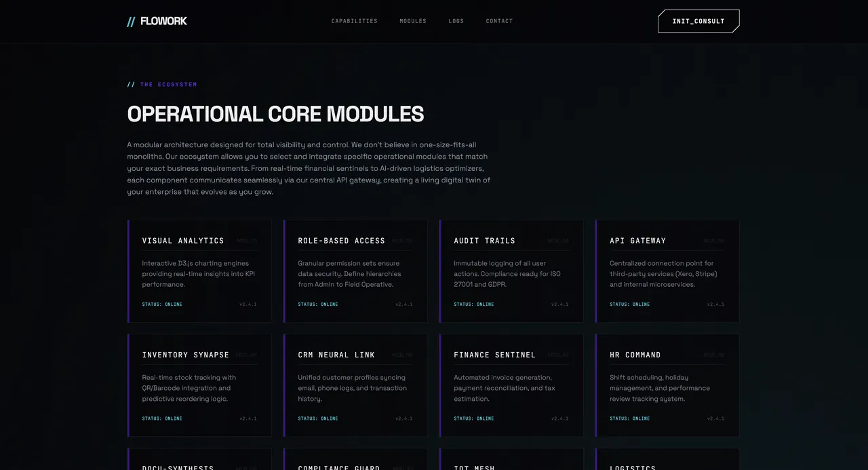Viewport: 868px width, 470px height.
Task: Go to the Modules nav link
Action: [413, 21]
